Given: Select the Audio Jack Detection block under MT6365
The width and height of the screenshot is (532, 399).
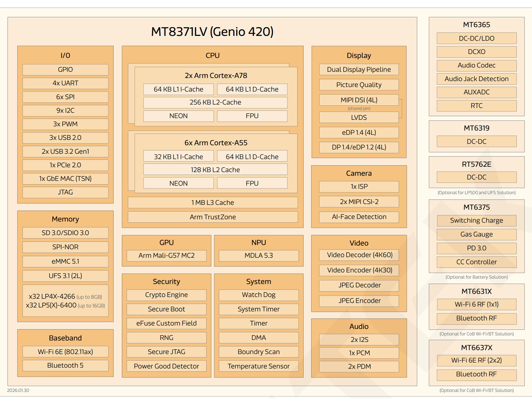Looking at the screenshot, I should click(x=476, y=79).
